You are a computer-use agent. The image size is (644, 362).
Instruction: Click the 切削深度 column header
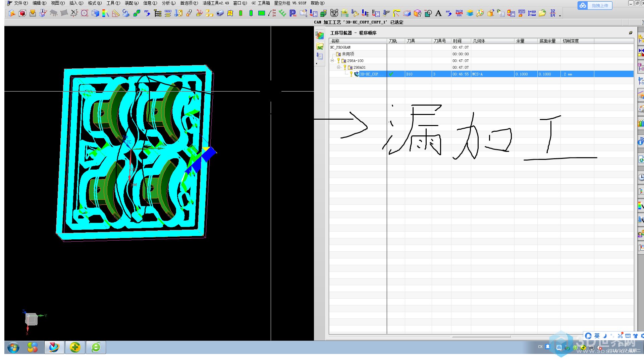coord(577,41)
